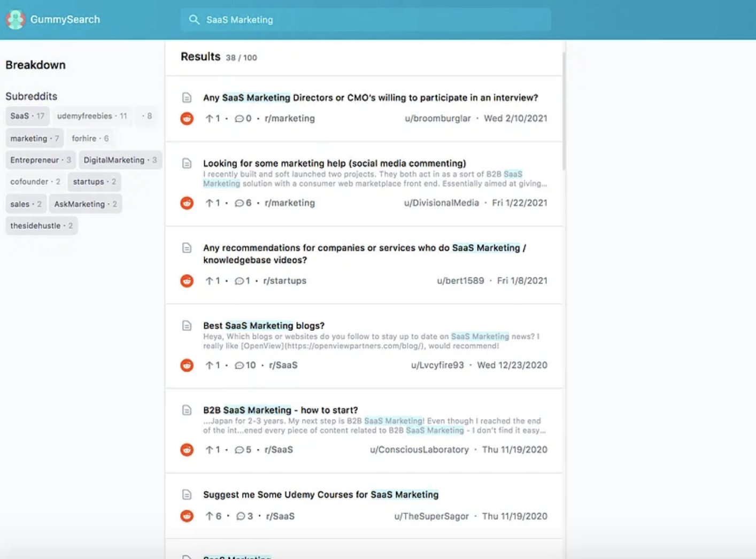Click document icon for Udemy Courses post

click(187, 494)
